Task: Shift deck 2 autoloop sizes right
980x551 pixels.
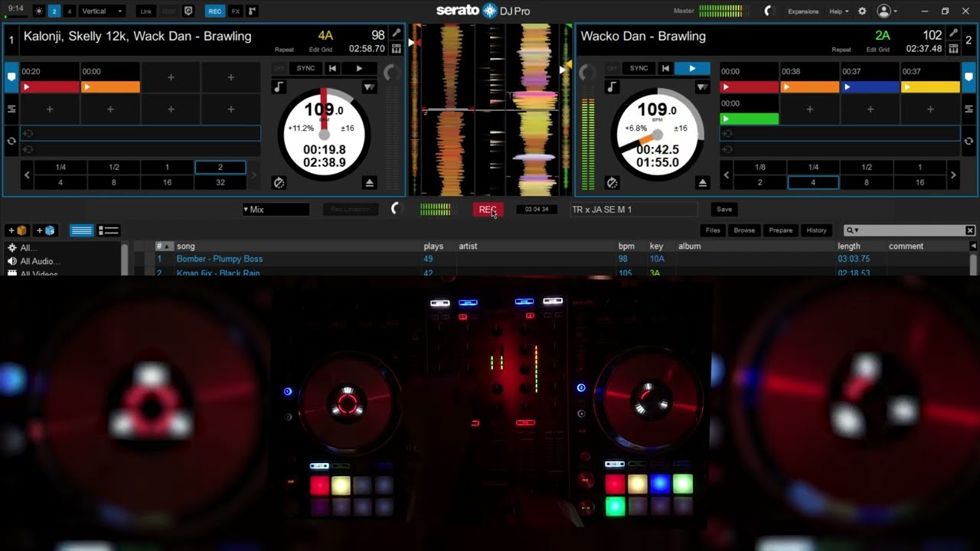Action: pos(953,175)
